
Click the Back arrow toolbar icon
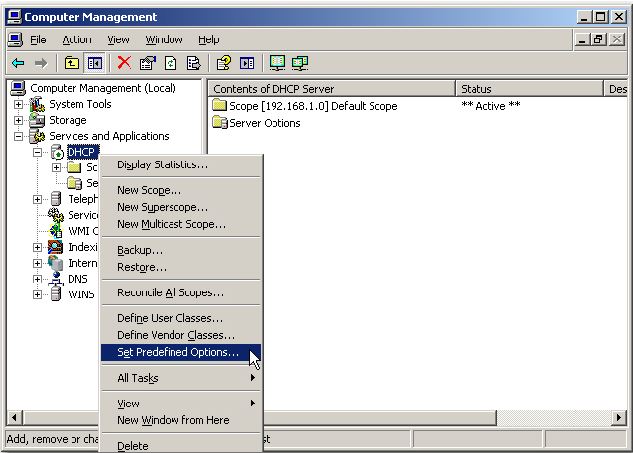pos(18,63)
